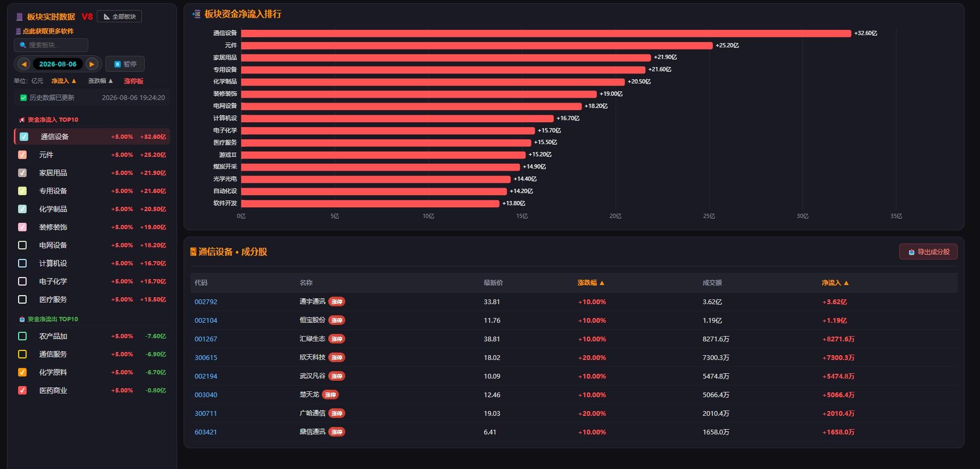Click the red 通信设备 chart bar
This screenshot has height=469, width=980.
pos(546,33)
